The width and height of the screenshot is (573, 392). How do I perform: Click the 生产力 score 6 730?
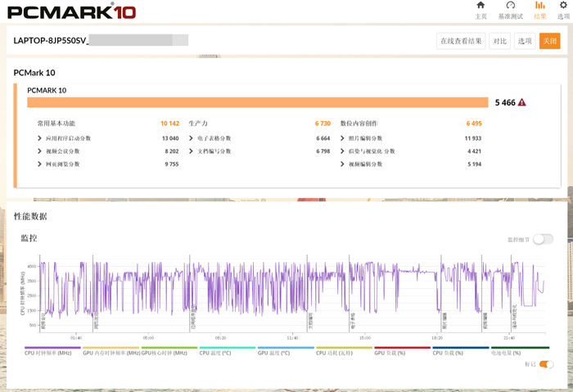(323, 124)
